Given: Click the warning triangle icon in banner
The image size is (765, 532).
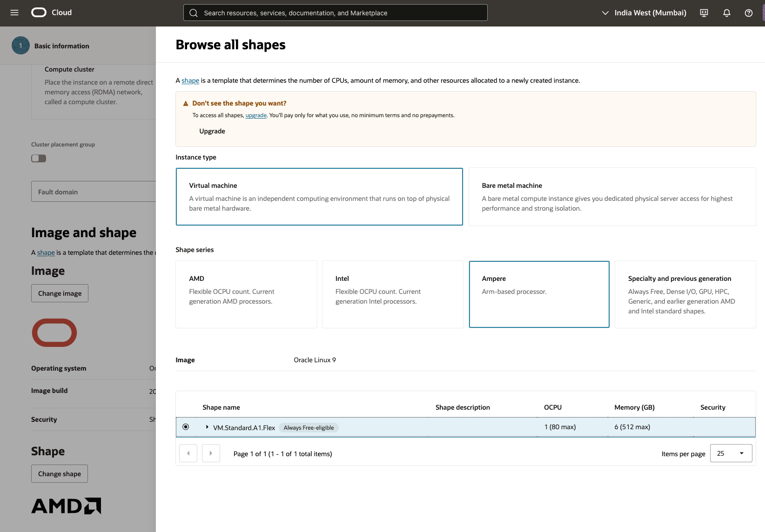Looking at the screenshot, I should (x=186, y=104).
